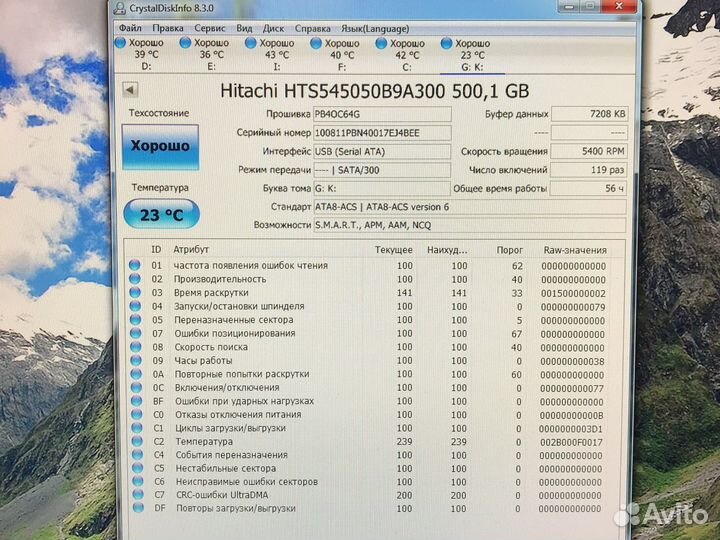Click status icon for Включения/отключения row

pos(136,387)
